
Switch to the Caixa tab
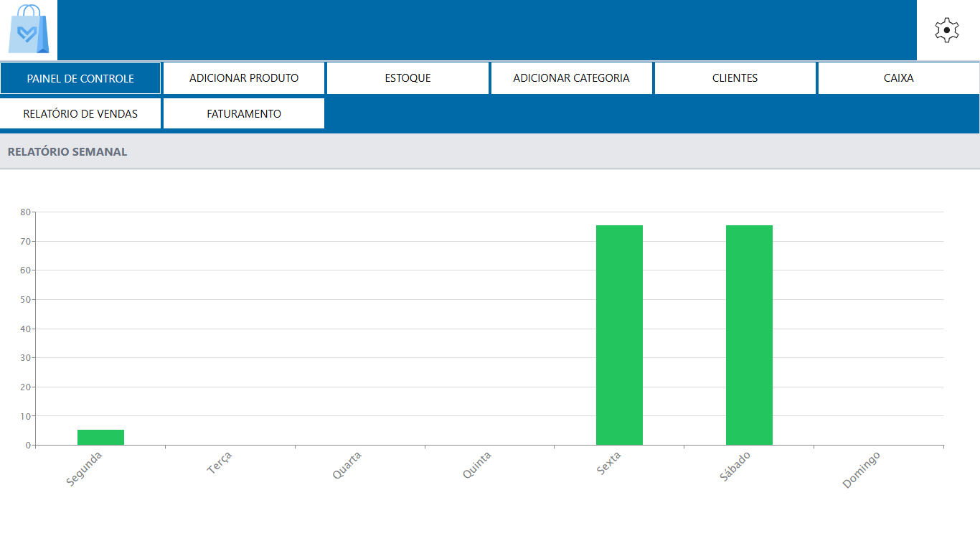[x=898, y=78]
